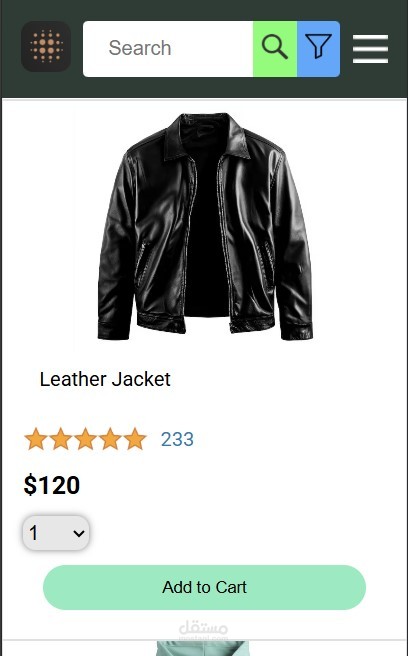The image size is (408, 656).
Task: Open the blue funnel filter button
Action: pos(318,49)
